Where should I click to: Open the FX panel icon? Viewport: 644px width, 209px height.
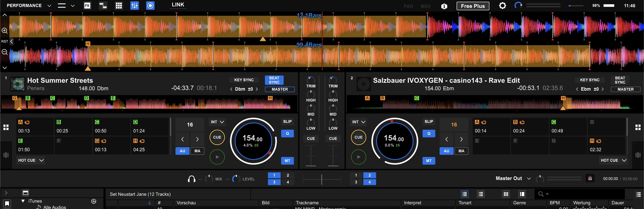[x=87, y=6]
